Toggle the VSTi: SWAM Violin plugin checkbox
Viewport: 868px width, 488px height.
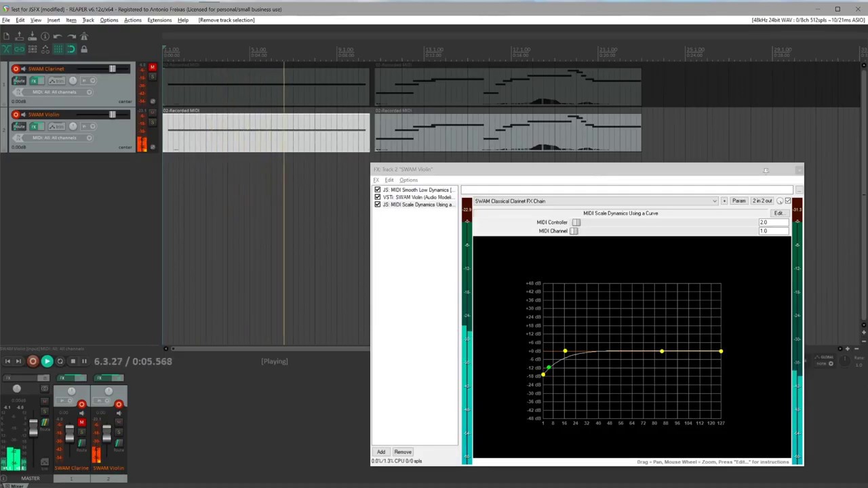tap(378, 197)
